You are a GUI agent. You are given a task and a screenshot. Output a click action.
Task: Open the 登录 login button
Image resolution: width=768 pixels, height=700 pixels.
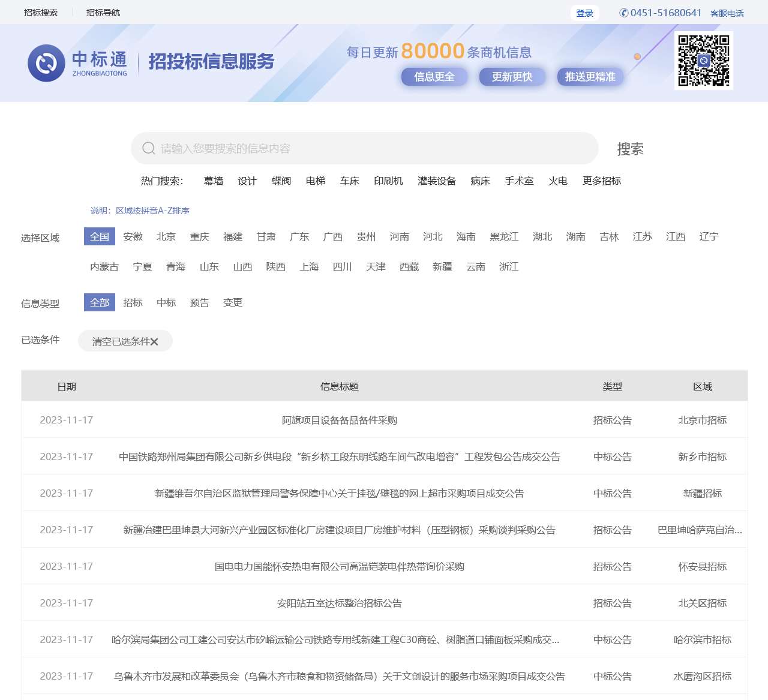584,13
